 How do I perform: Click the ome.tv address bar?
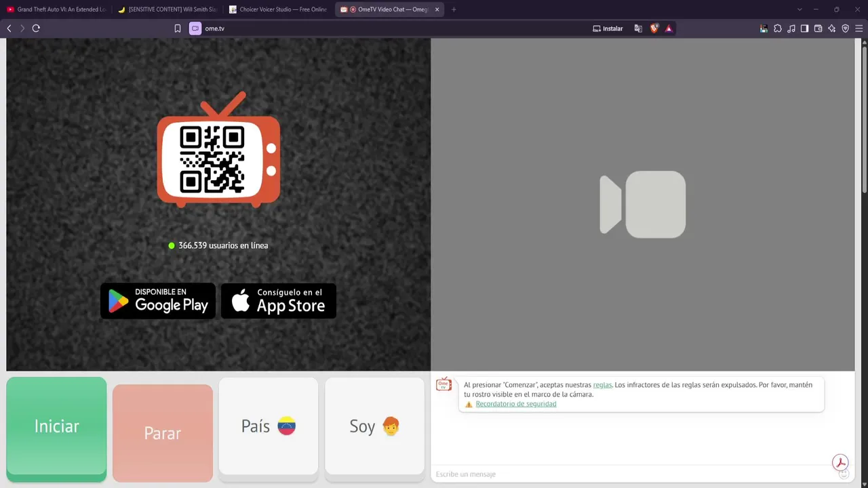tap(393, 28)
